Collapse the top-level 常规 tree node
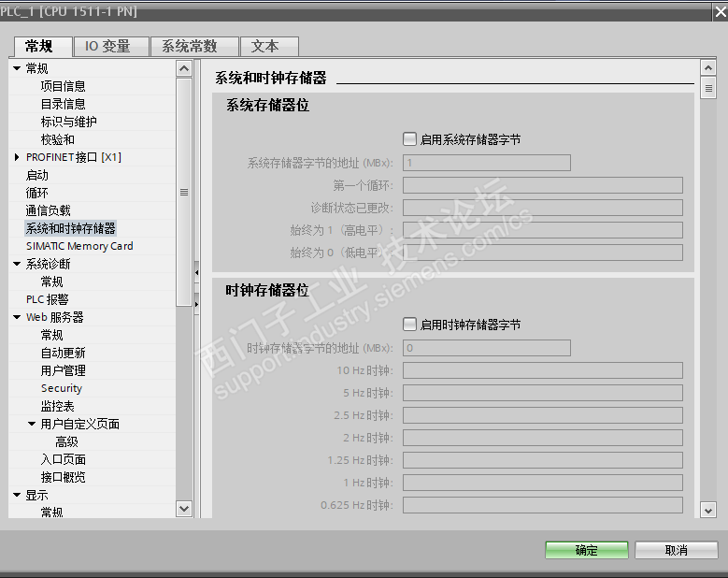728x578 pixels. [17, 68]
